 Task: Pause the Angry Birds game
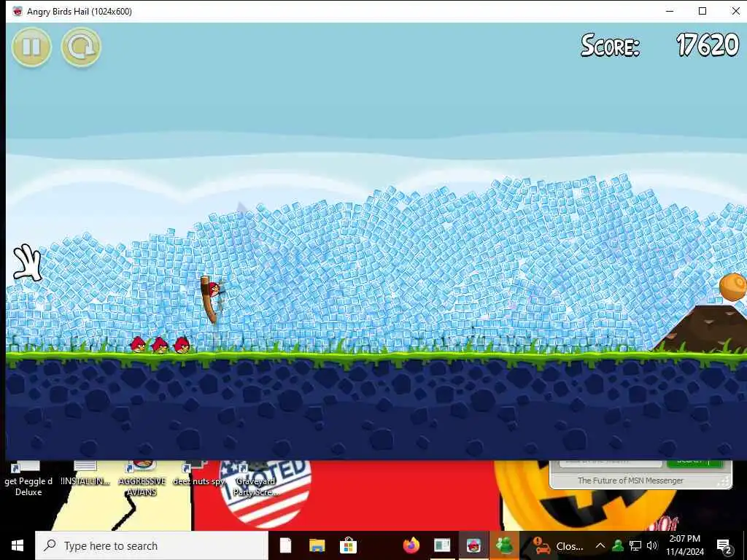(x=31, y=47)
